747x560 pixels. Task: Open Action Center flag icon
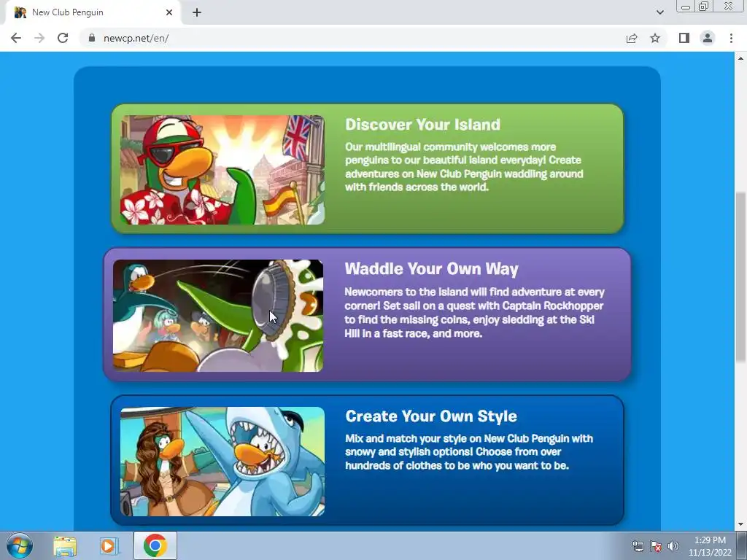point(656,546)
